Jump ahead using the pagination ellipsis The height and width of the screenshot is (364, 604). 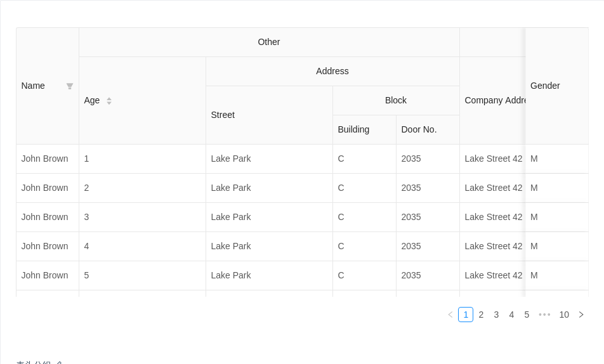pos(544,315)
